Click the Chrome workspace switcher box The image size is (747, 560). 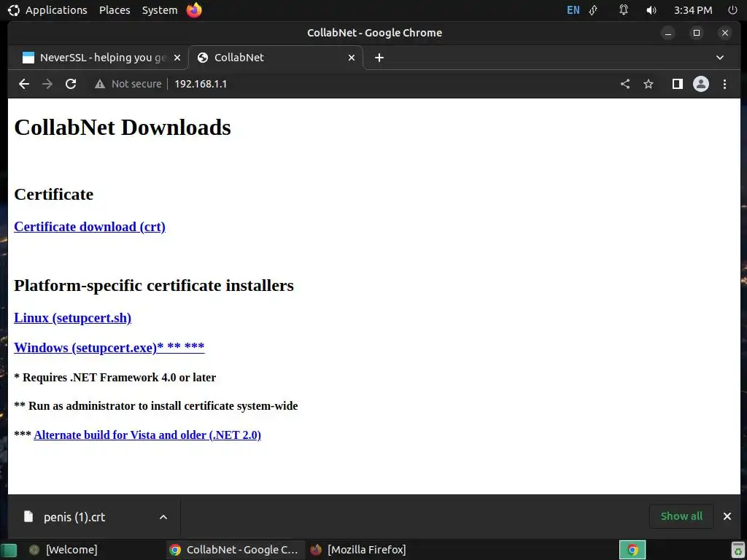(632, 550)
